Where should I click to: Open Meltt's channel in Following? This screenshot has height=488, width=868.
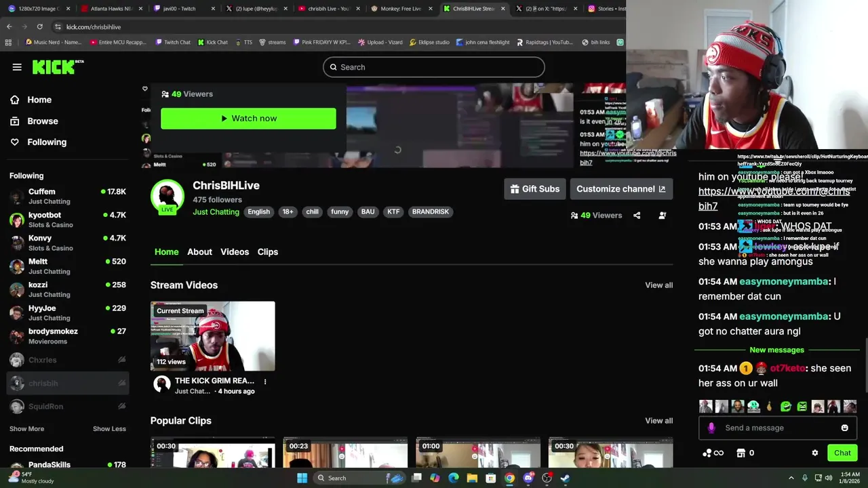[x=68, y=266]
